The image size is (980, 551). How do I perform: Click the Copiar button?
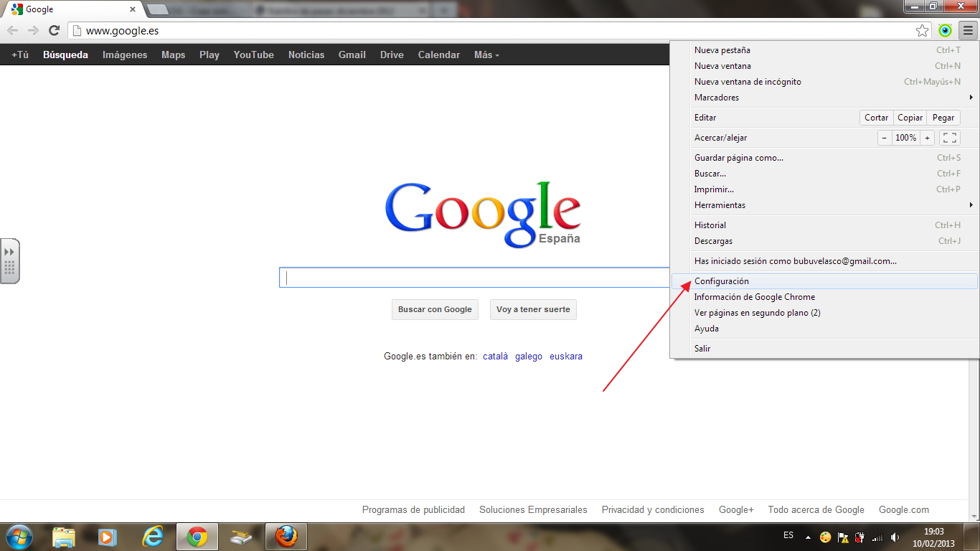click(x=910, y=118)
